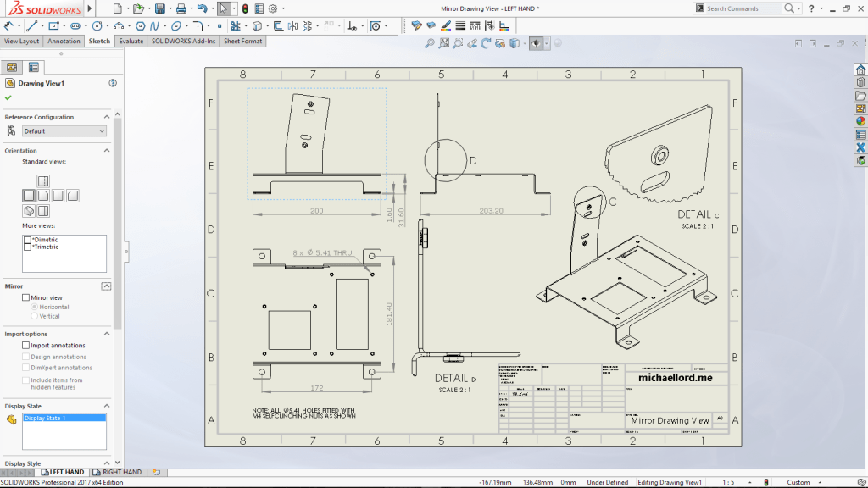The image size is (868, 488).
Task: Open the Help question mark button
Action: pos(811,8)
